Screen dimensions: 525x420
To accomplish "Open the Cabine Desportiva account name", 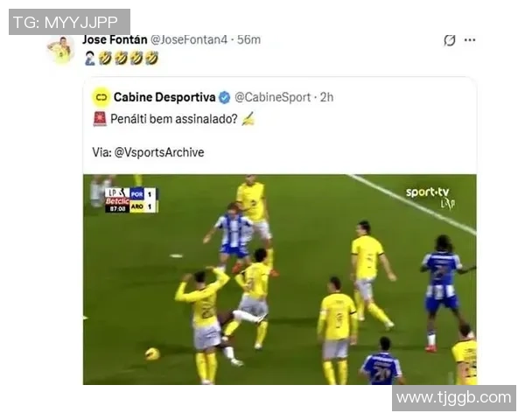I will [164, 97].
